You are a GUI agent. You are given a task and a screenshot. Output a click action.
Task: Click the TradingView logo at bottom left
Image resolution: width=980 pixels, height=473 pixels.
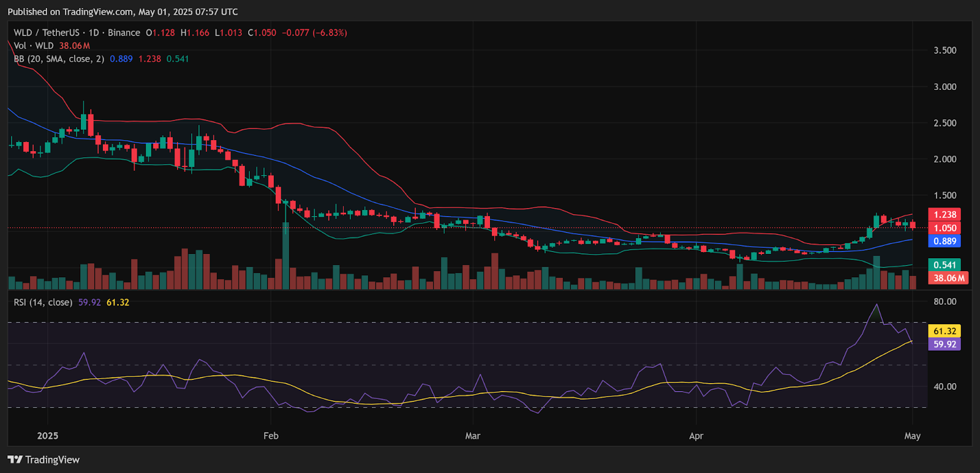tap(43, 460)
